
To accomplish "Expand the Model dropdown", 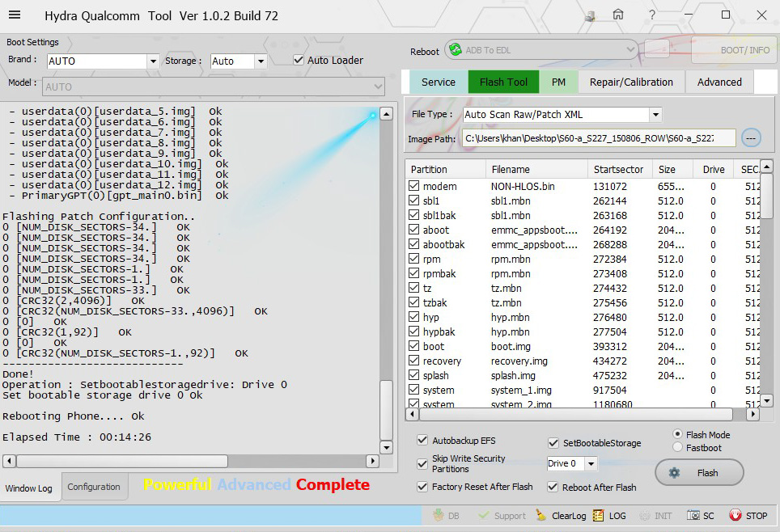I will tap(378, 87).
